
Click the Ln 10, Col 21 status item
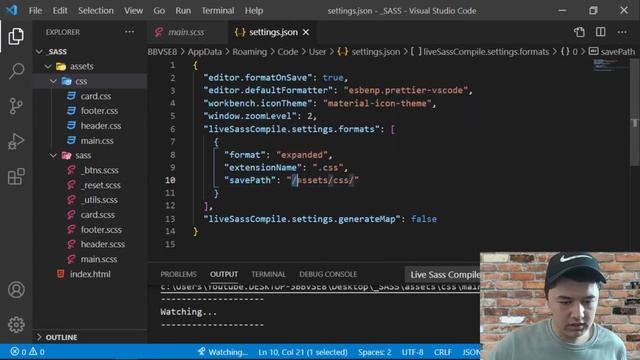[303, 352]
